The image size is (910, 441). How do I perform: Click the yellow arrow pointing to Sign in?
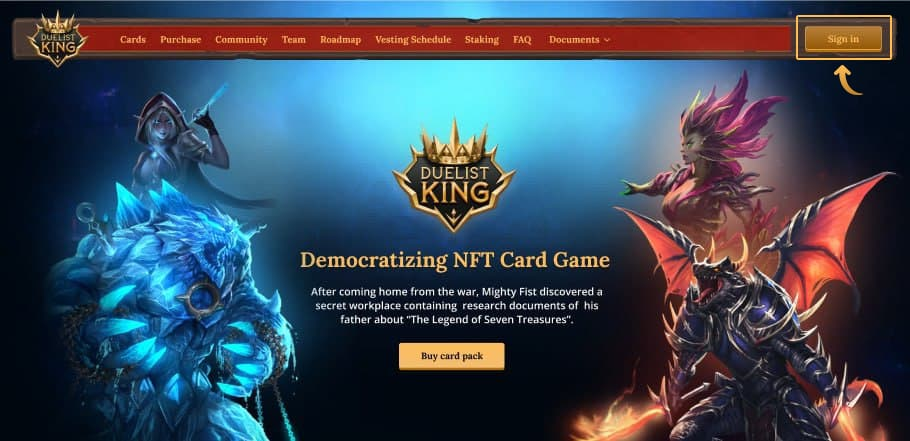[847, 80]
